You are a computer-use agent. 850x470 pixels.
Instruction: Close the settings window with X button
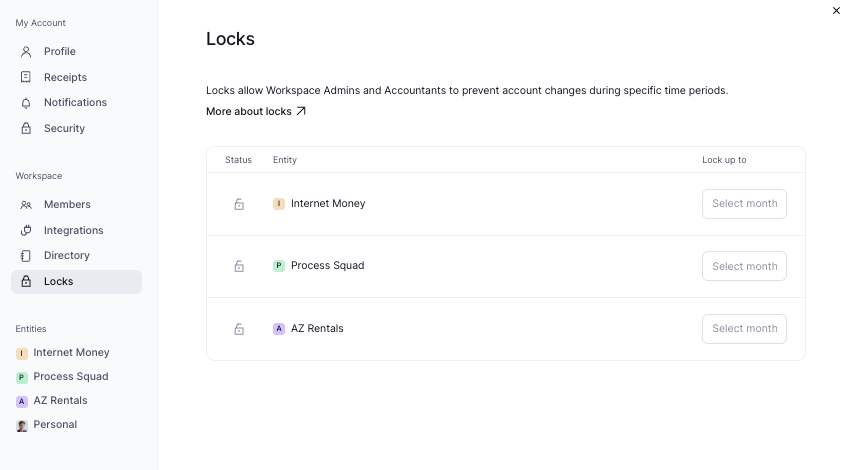(x=836, y=11)
